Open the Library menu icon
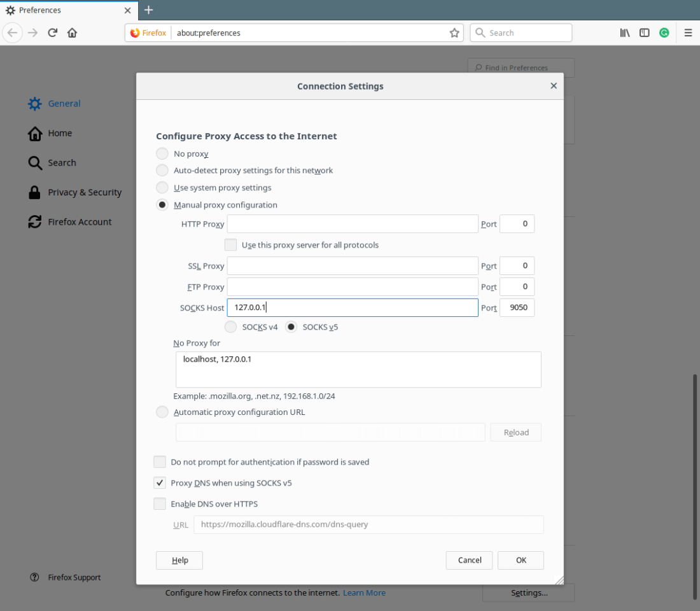Image resolution: width=700 pixels, height=611 pixels. point(624,32)
